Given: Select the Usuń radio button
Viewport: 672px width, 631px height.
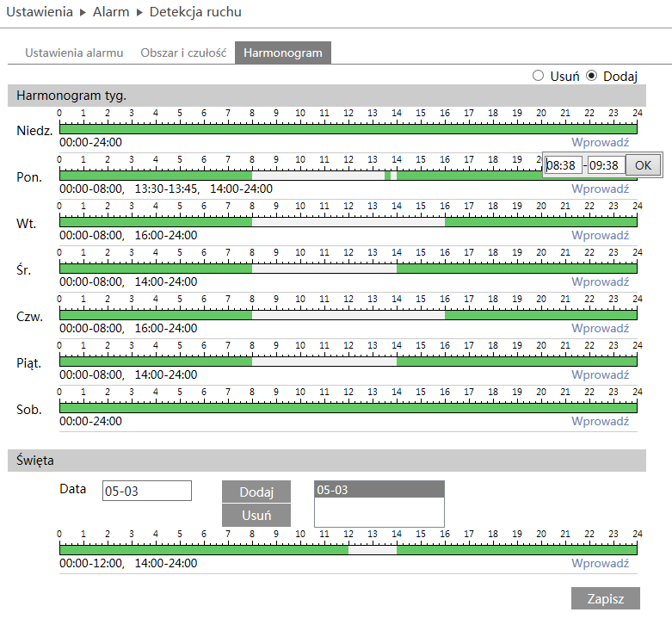Looking at the screenshot, I should (x=538, y=76).
